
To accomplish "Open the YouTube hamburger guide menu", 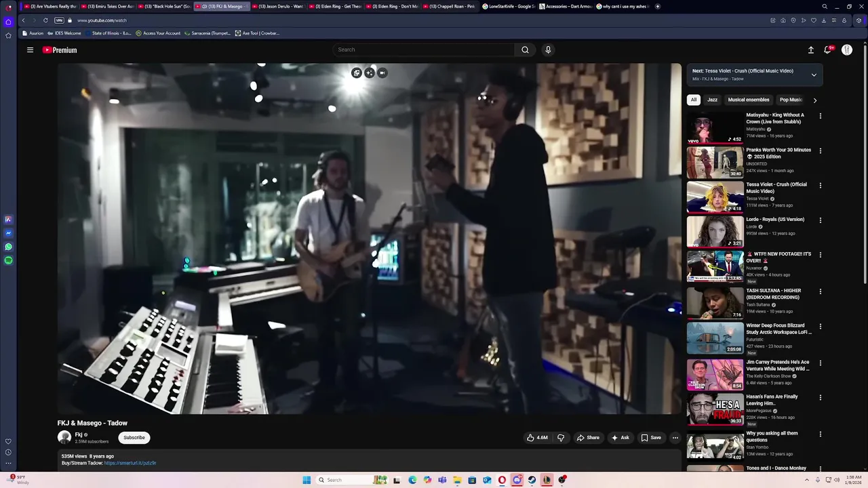I will (30, 50).
